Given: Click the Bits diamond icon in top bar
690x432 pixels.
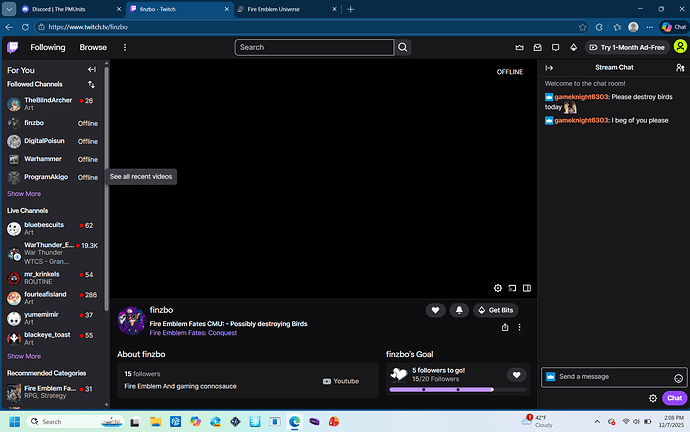Looking at the screenshot, I should (573, 47).
